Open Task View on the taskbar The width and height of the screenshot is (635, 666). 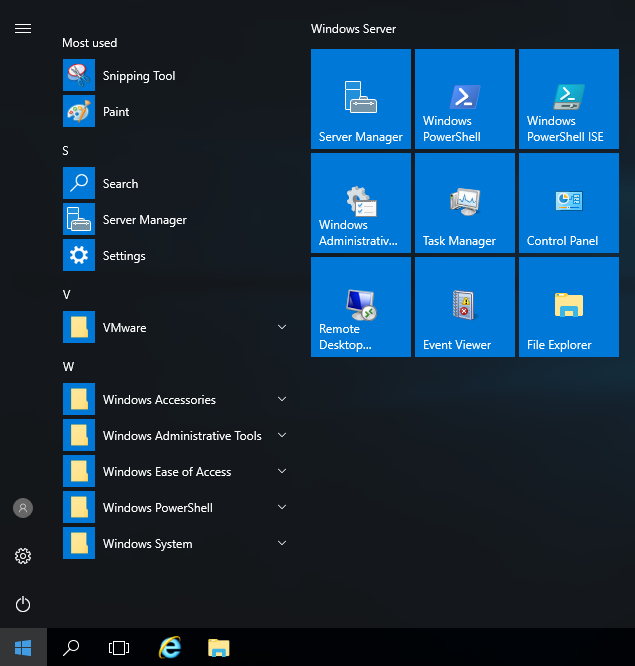coord(119,648)
